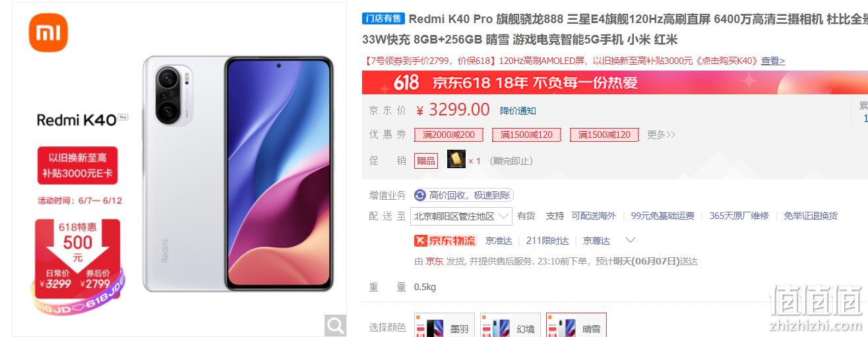Viewport: 868px width, 337px height.
Task: Click the Xiaomi MI logo icon
Action: pyautogui.click(x=48, y=33)
